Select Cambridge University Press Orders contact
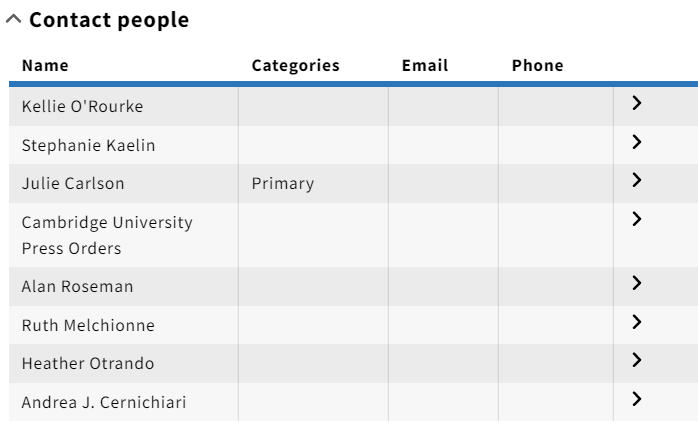Image resolution: width=698 pixels, height=426 pixels. click(x=107, y=235)
